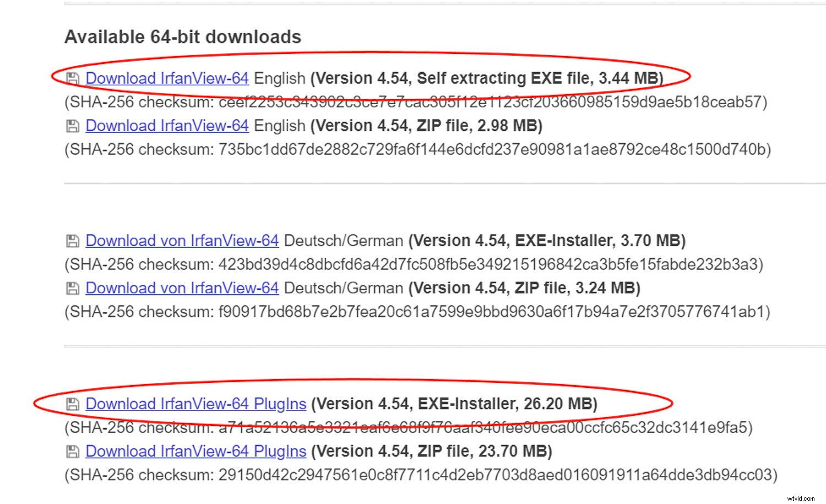This screenshot has height=504, width=826.
Task: Click the floppy icon beside German EXE-Installer download
Action: pyautogui.click(x=73, y=241)
